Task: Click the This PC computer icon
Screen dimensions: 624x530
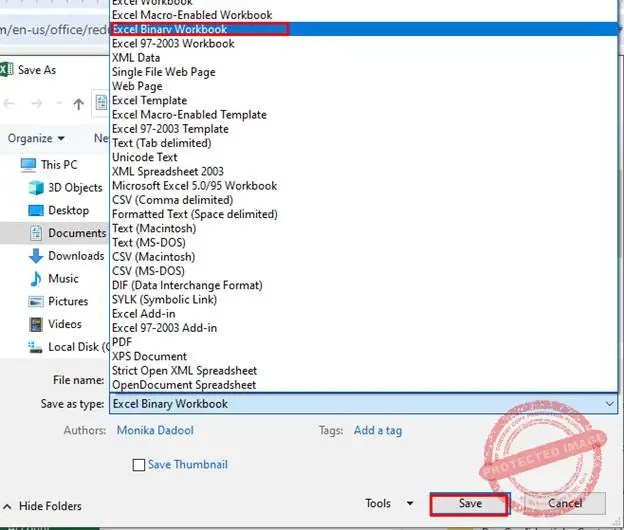Action: pos(28,165)
